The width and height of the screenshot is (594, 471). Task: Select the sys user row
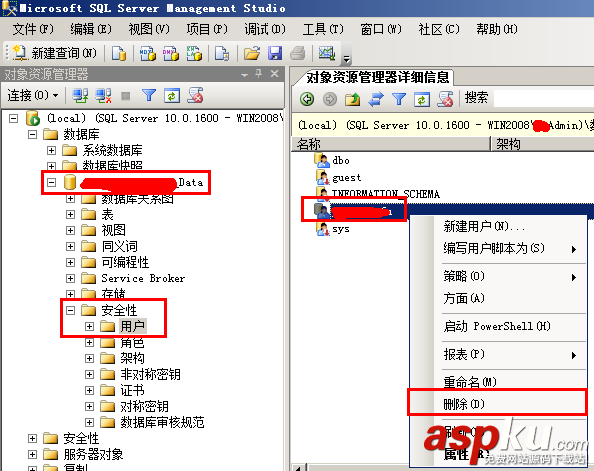tap(341, 229)
